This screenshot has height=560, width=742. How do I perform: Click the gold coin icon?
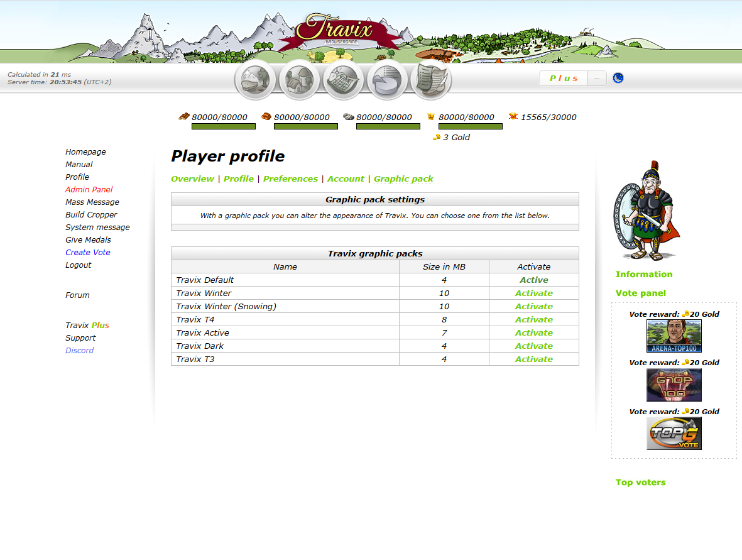(x=437, y=137)
